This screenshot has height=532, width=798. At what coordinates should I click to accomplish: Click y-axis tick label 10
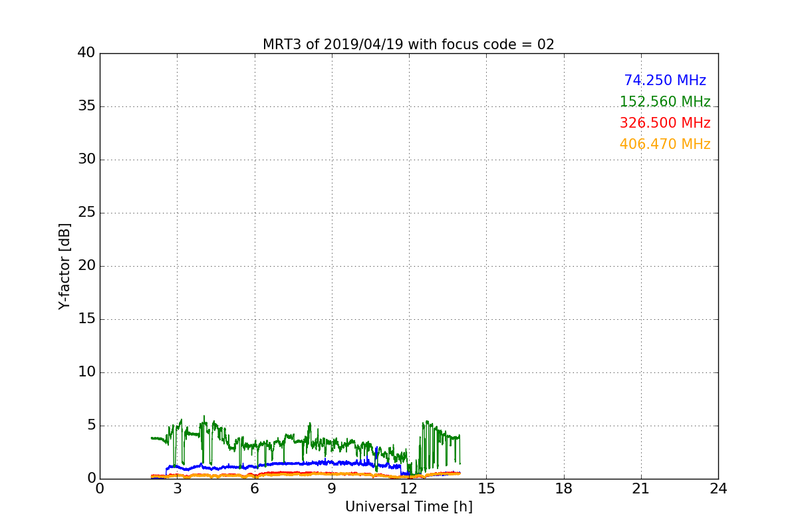tap(86, 372)
